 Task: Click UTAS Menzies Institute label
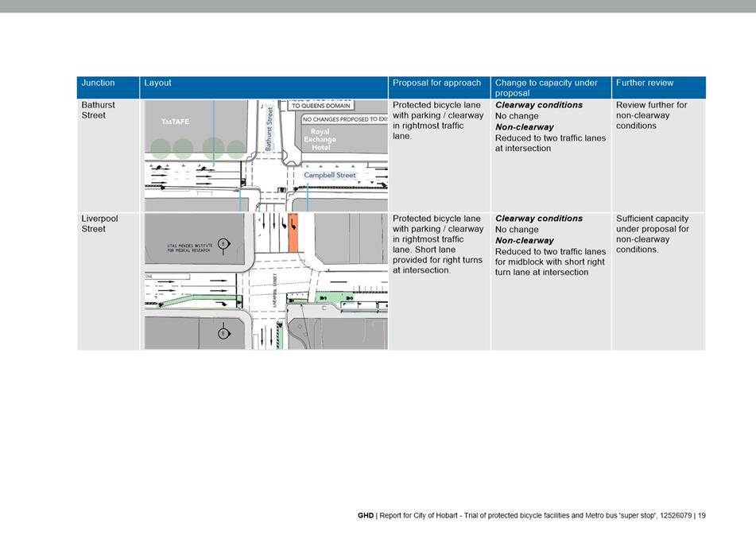188,248
